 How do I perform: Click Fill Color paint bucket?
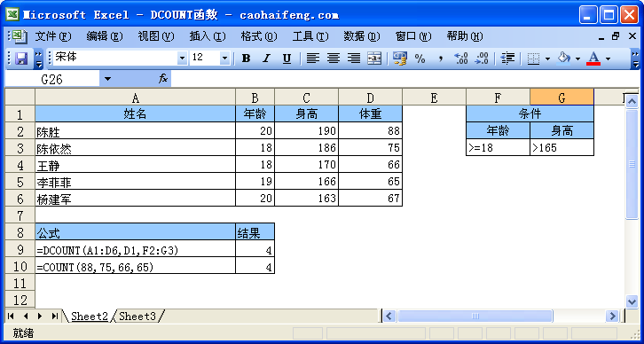pos(563,59)
